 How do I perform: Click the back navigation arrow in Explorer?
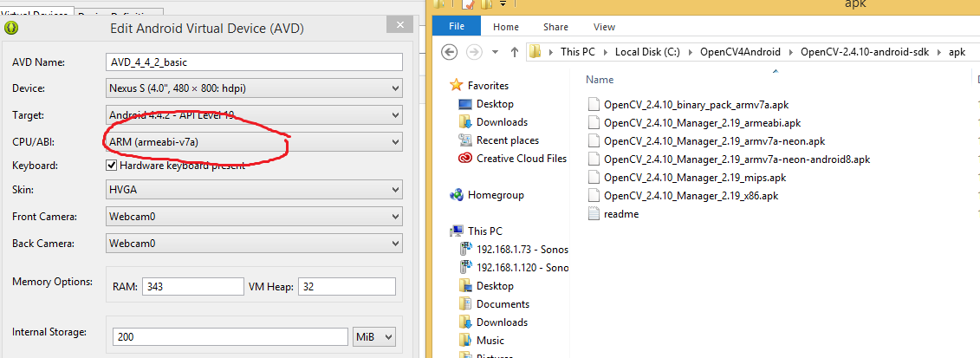(x=449, y=52)
